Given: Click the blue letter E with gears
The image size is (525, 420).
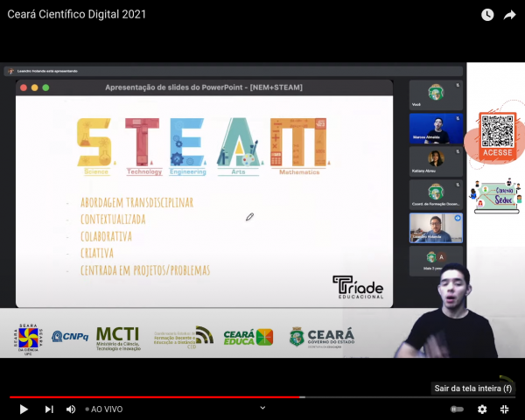Looking at the screenshot, I should [x=187, y=142].
